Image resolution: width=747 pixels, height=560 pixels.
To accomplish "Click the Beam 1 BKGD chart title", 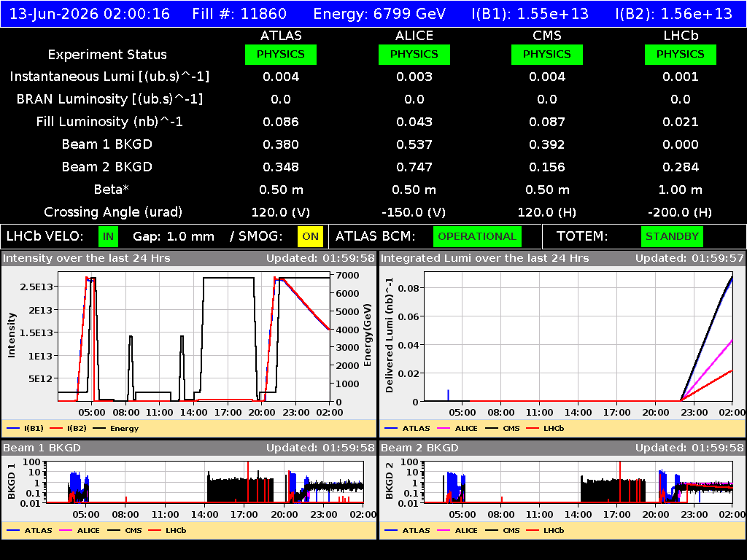I will [x=42, y=448].
